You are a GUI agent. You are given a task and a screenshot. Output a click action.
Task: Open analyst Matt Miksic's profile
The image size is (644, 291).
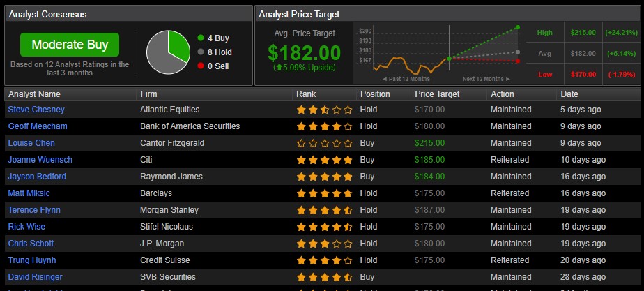[x=29, y=193]
